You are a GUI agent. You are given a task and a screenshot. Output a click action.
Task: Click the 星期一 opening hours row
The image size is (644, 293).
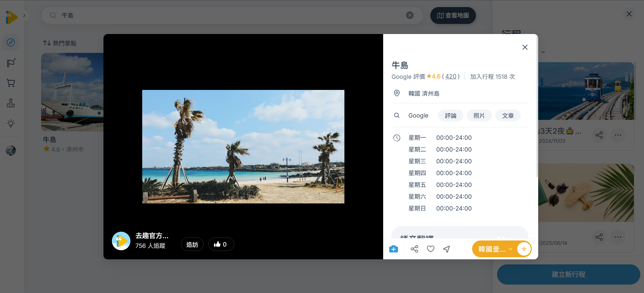click(x=440, y=138)
